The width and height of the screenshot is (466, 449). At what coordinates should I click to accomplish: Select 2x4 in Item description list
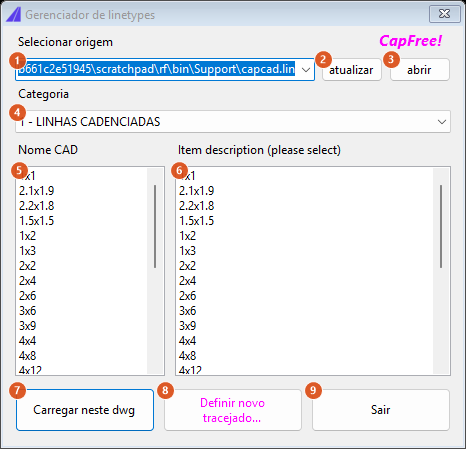(x=304, y=281)
